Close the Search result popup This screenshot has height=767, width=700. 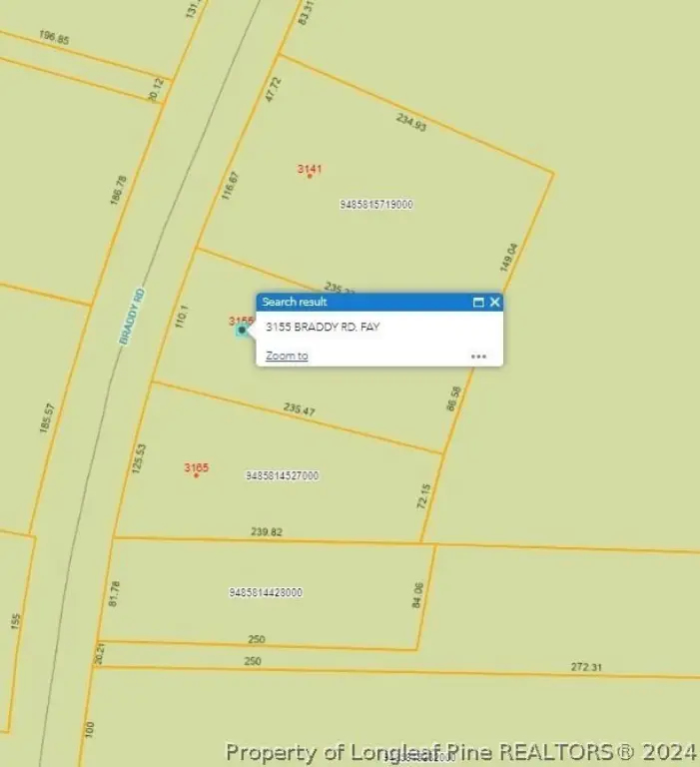pyautogui.click(x=494, y=302)
